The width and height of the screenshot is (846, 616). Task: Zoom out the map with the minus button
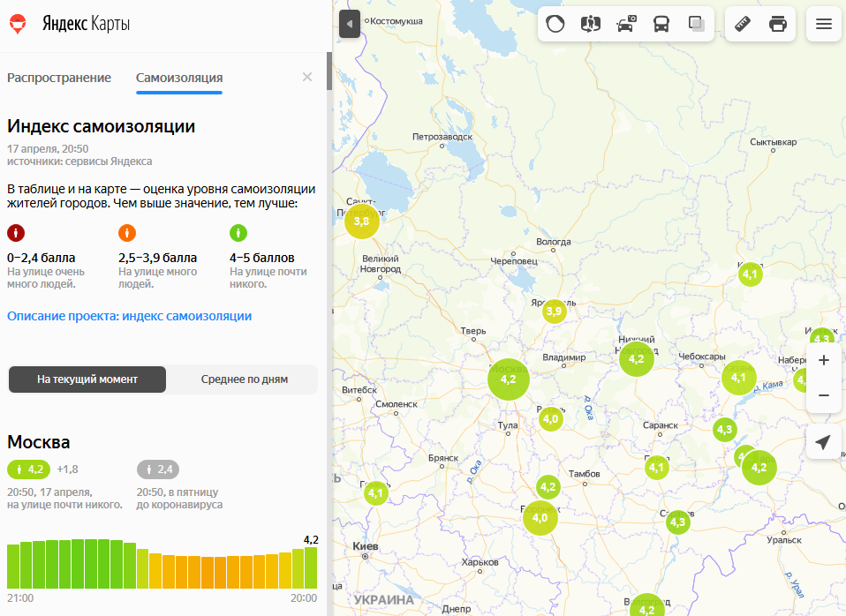[x=823, y=394]
